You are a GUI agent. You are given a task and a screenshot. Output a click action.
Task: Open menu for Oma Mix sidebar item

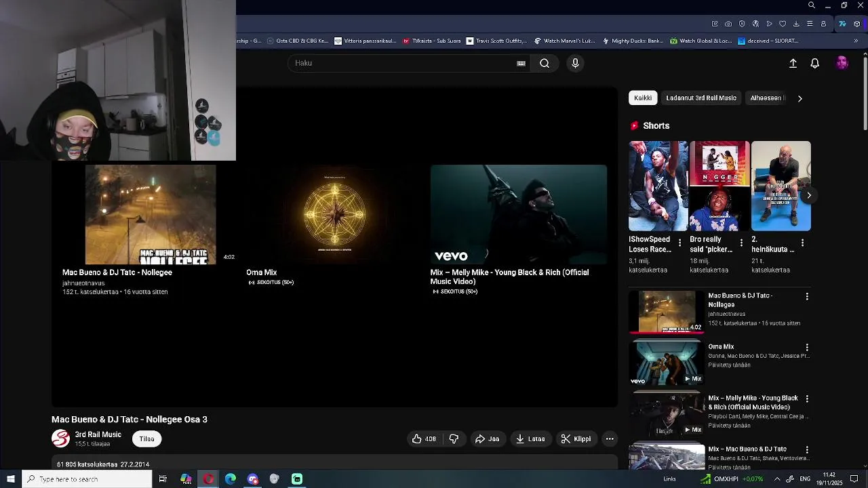[807, 347]
